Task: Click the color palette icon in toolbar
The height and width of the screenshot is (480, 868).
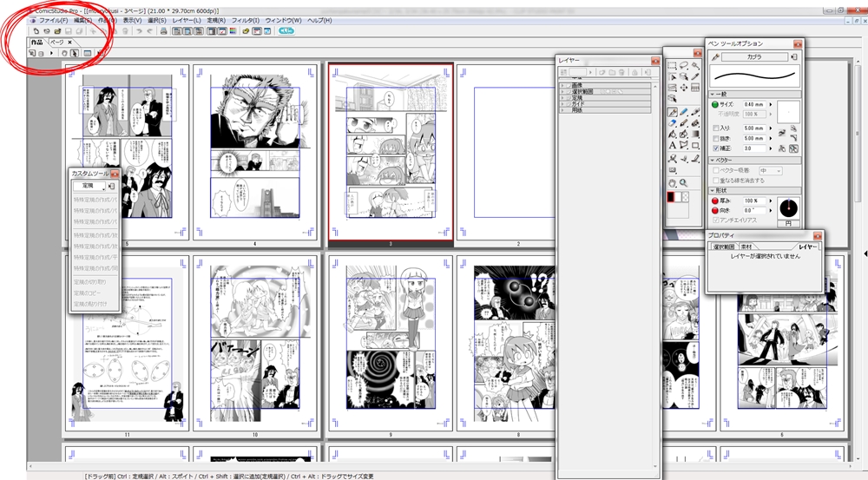Action: coord(233,31)
